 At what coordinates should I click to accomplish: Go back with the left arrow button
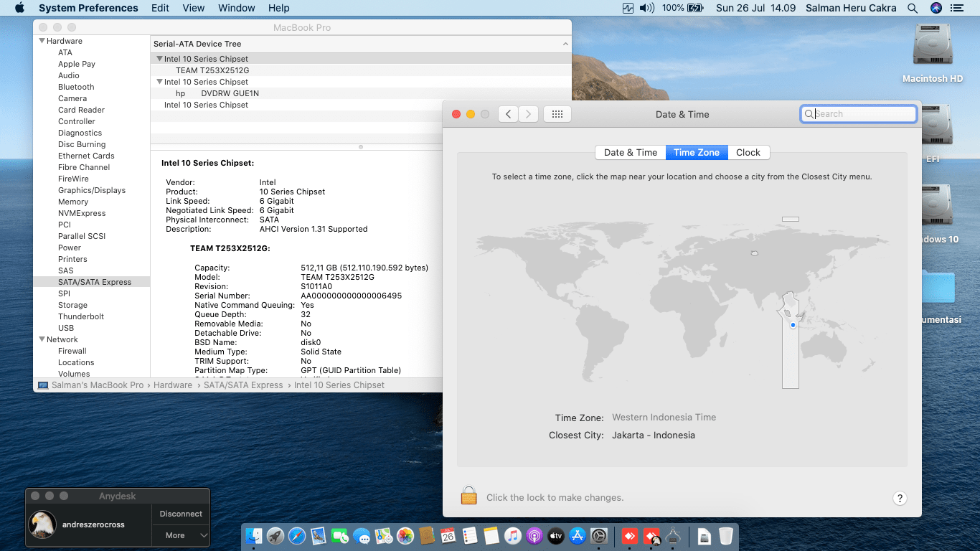(x=508, y=114)
